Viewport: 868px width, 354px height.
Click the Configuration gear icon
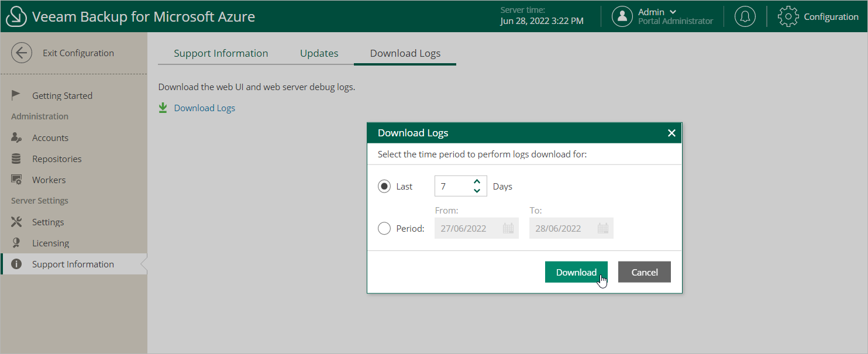(x=788, y=16)
